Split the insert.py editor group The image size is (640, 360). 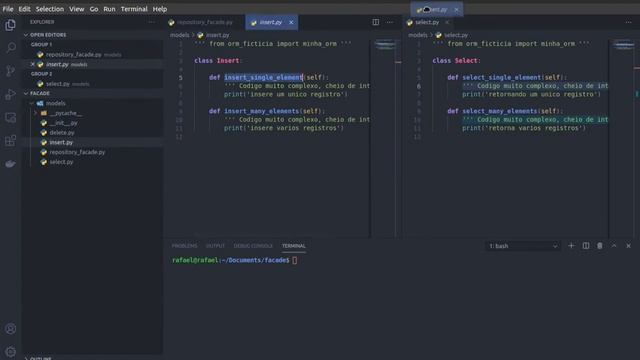tap(376, 22)
